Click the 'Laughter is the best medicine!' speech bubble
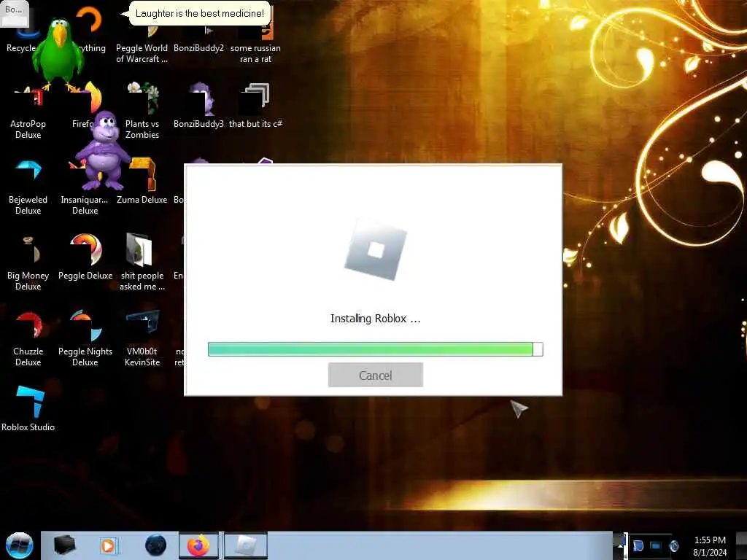747x560 pixels. click(x=200, y=13)
